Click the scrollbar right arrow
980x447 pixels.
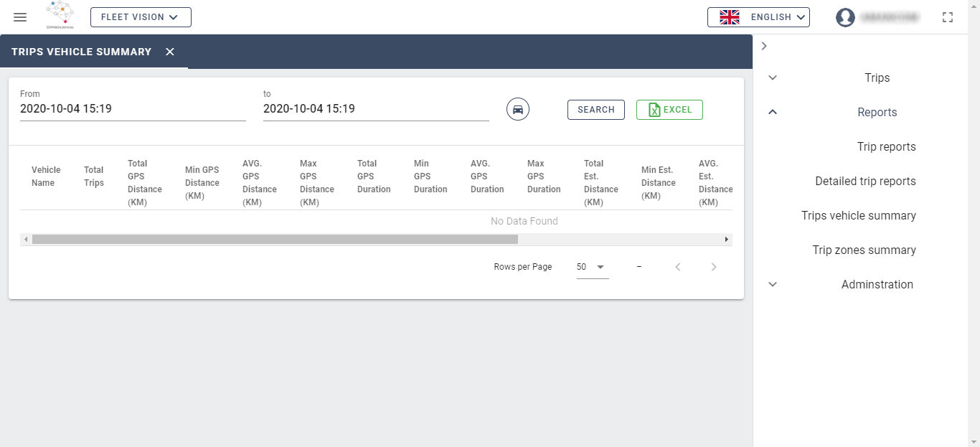point(726,240)
